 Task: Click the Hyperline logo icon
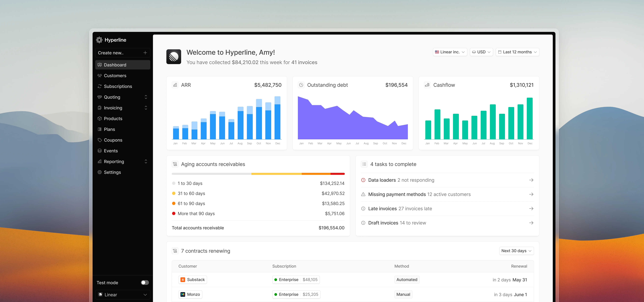[99, 40]
